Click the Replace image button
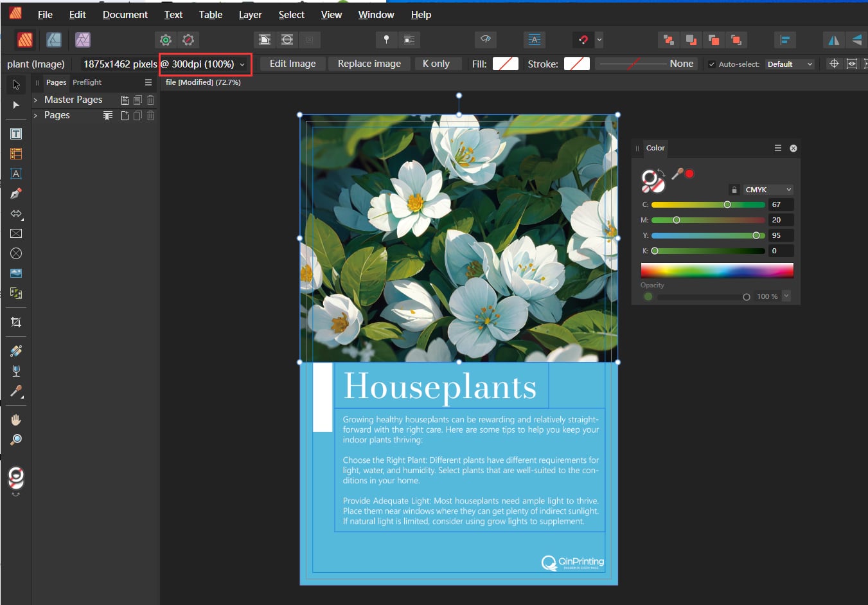Viewport: 868px width, 605px height. tap(369, 64)
